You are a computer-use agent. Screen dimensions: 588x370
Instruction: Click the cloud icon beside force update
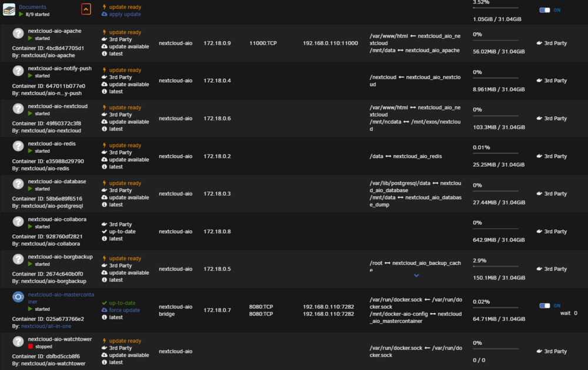[x=104, y=310]
